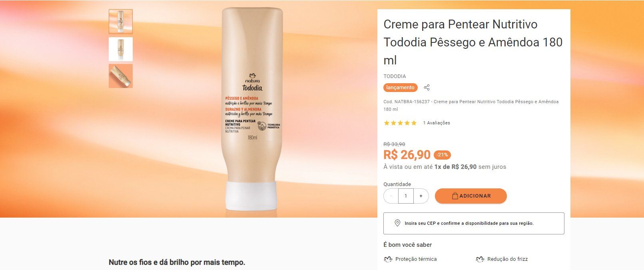Viewport: 644px width, 270px height.
Task: Open the 1 Avaliações reviews link
Action: (x=437, y=123)
